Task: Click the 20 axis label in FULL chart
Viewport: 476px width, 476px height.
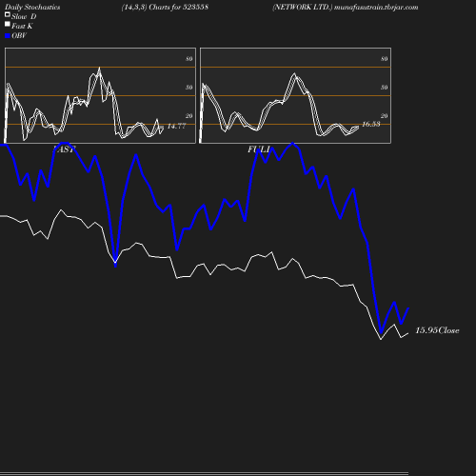Action: (x=385, y=116)
